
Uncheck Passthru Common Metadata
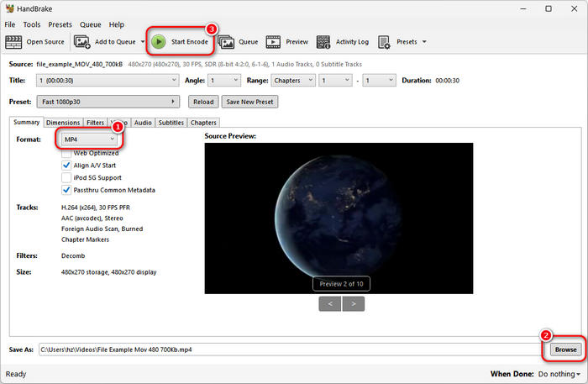coord(66,190)
